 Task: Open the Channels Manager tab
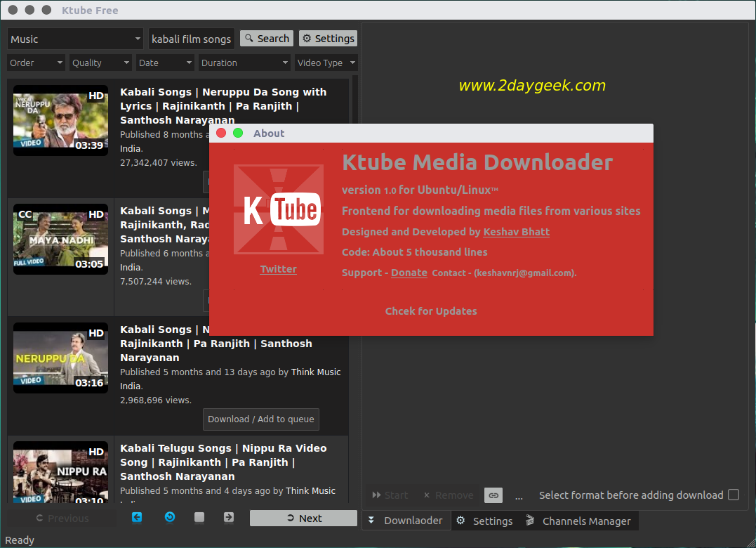click(578, 521)
